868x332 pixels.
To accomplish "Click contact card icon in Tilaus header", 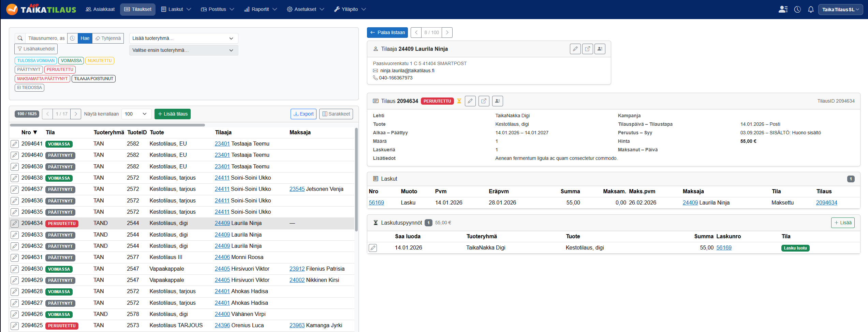I will [497, 101].
